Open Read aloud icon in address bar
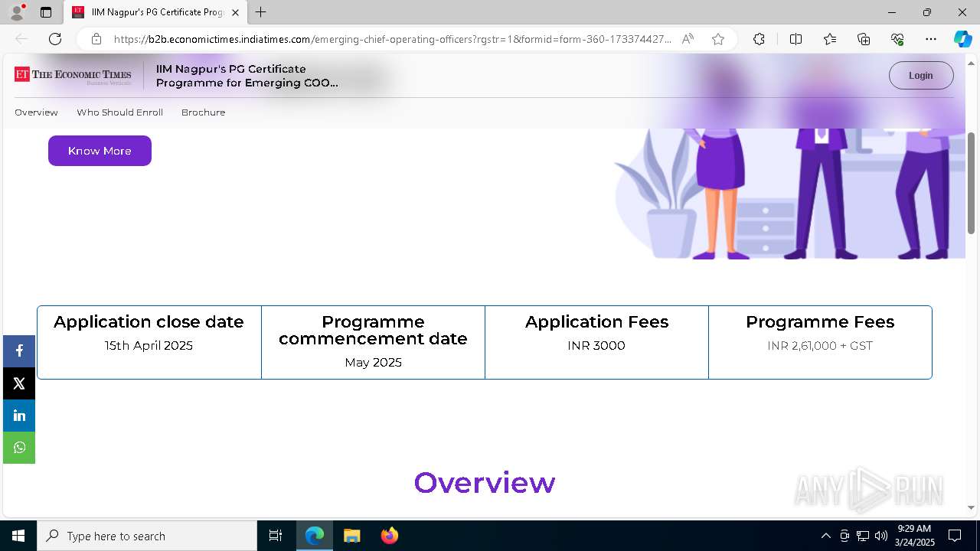This screenshot has height=551, width=980. [x=688, y=39]
